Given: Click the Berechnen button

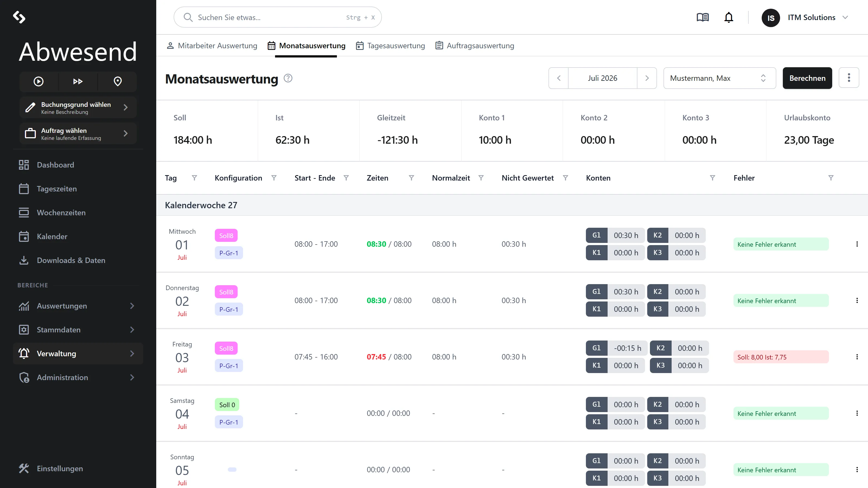Looking at the screenshot, I should 807,78.
